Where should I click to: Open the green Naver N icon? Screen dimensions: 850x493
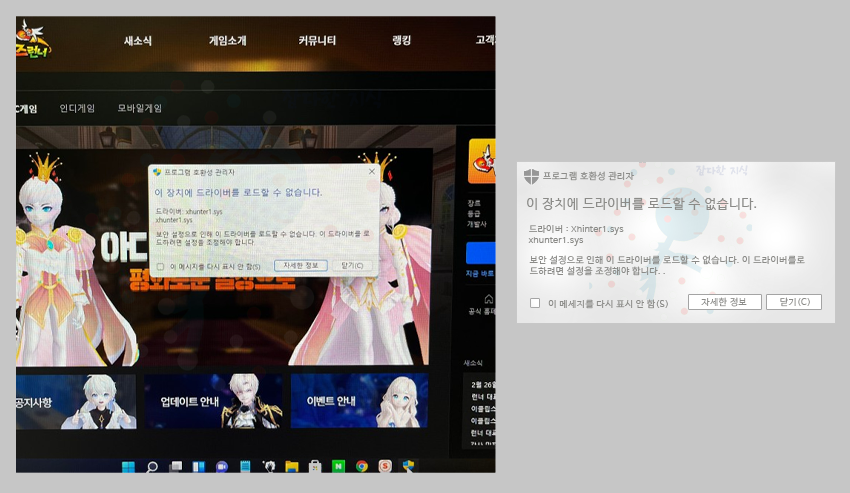(x=338, y=466)
